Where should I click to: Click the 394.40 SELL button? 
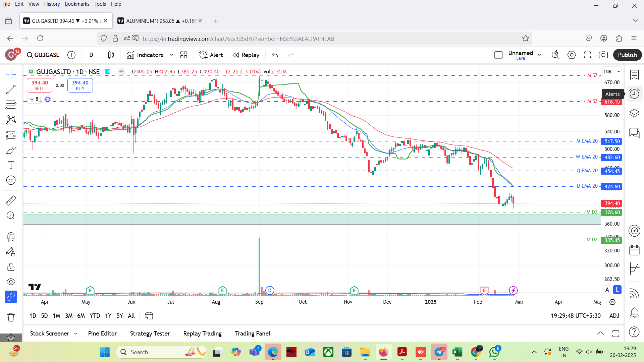coord(40,85)
